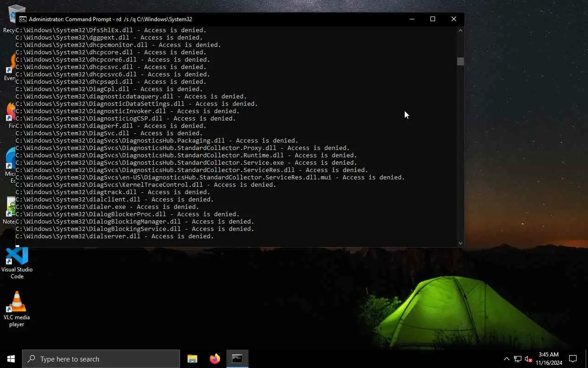588x368 pixels.
Task: Click the Command Prompt window title text
Action: coord(110,19)
